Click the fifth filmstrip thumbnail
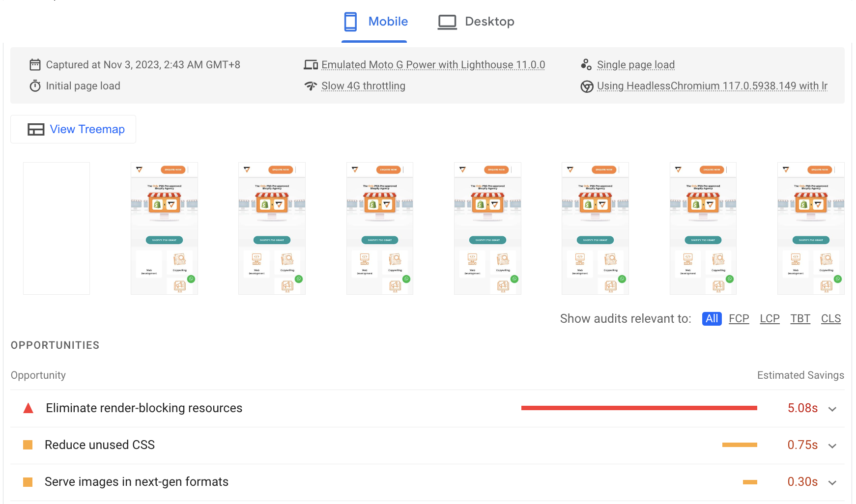 point(487,228)
